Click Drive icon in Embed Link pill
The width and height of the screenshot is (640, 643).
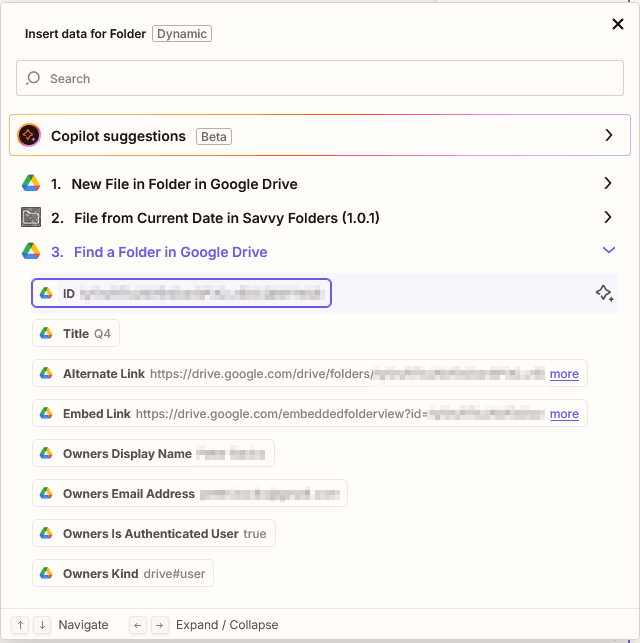click(x=46, y=413)
